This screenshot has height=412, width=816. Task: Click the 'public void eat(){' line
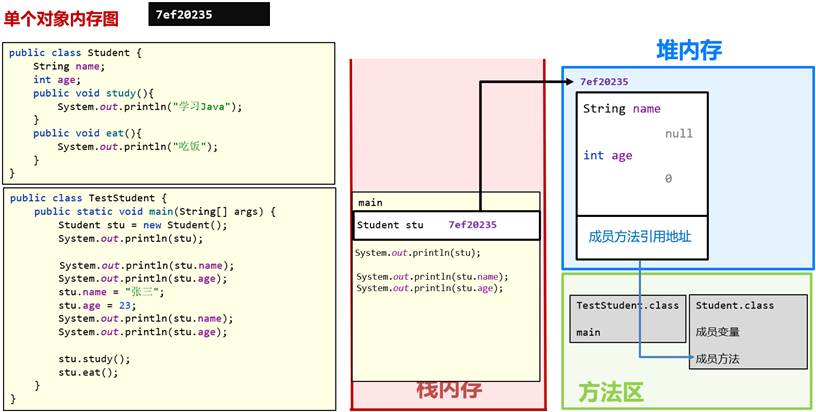88,133
